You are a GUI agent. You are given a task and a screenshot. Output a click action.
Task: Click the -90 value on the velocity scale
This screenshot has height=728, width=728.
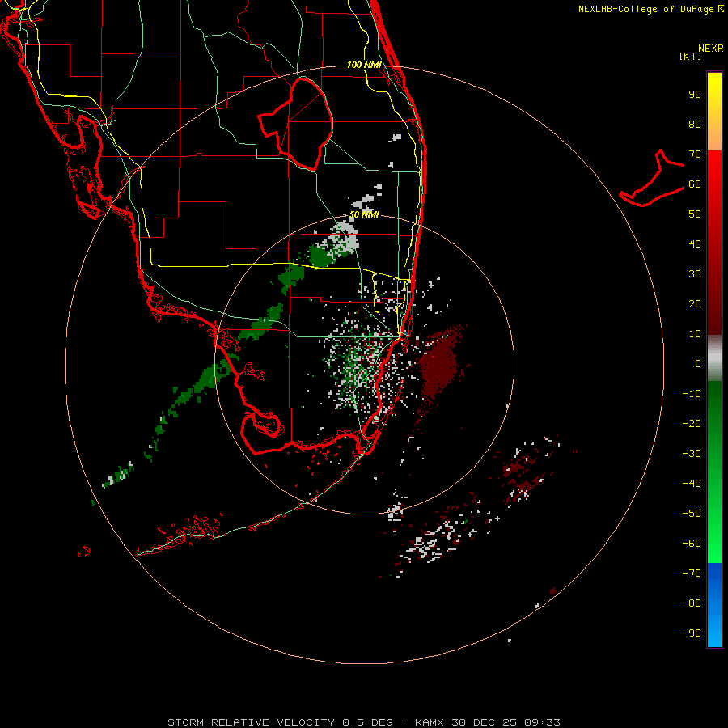[692, 633]
